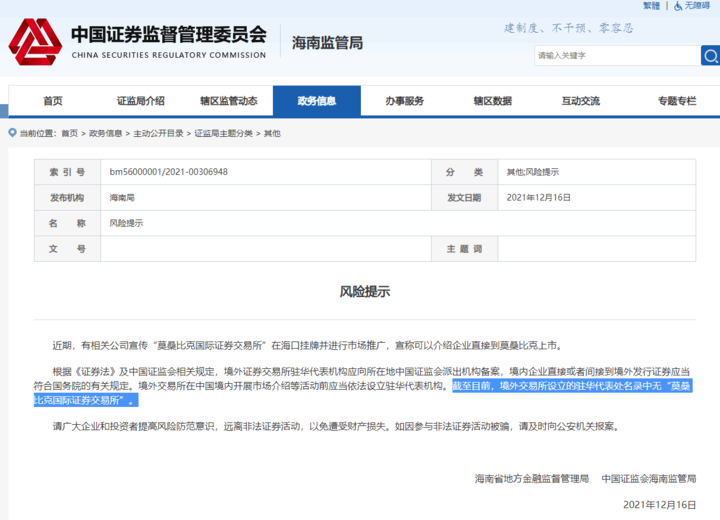
Task: Switch to Traditional Chinese (繁體)
Action: [x=651, y=6]
